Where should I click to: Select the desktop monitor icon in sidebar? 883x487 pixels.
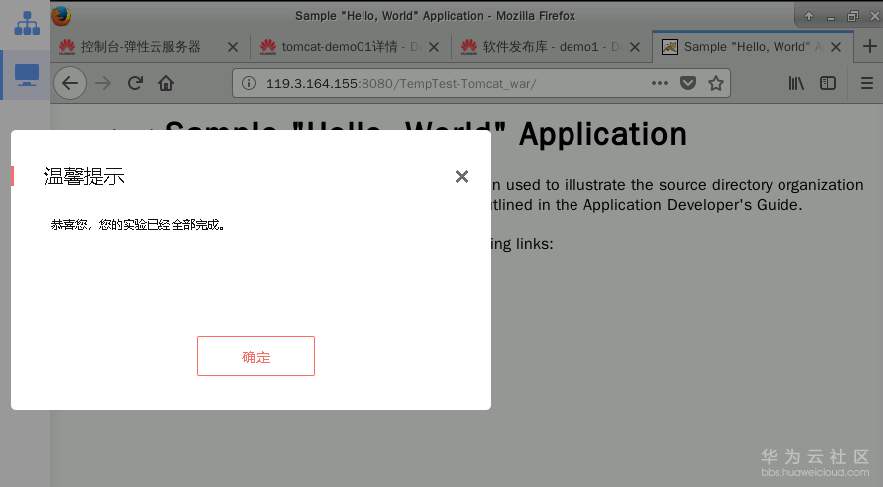pos(26,74)
